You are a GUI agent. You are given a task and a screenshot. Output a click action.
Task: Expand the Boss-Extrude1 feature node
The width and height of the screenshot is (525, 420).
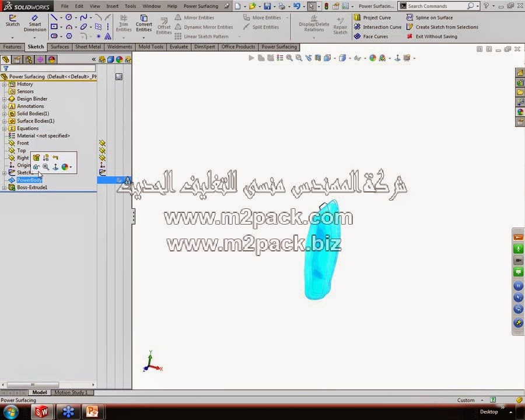point(4,188)
